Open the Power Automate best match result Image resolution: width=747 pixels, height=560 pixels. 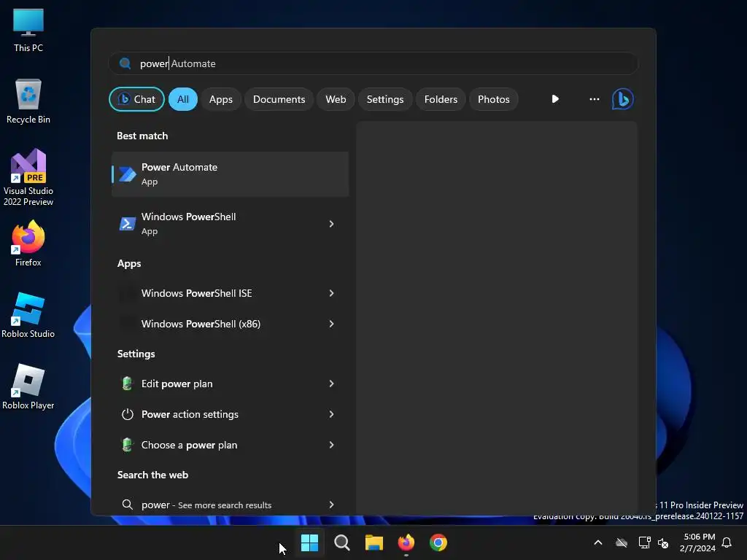coord(230,174)
